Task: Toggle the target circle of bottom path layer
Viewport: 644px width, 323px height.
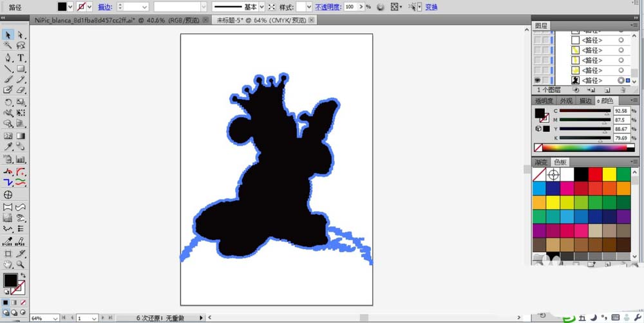Action: pos(621,80)
